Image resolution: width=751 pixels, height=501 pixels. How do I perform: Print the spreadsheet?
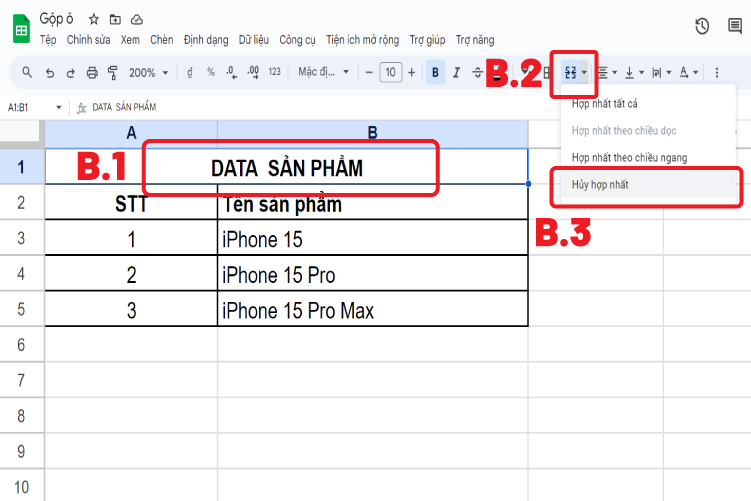(x=92, y=73)
